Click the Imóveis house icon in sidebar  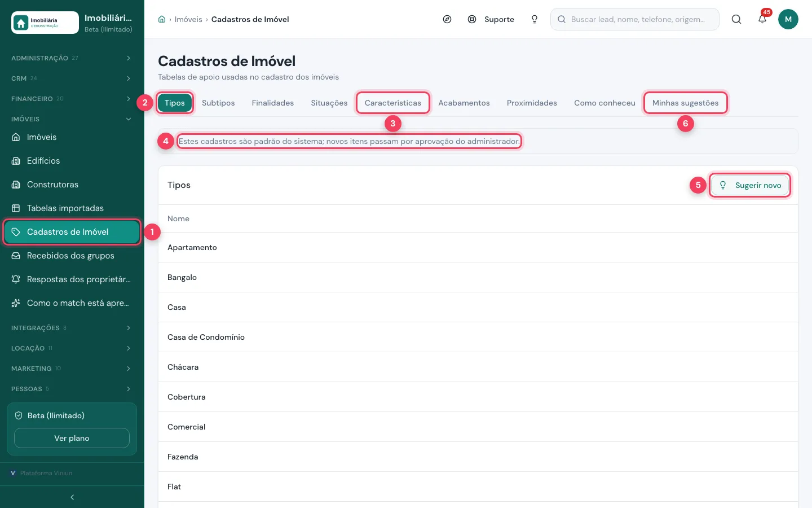pyautogui.click(x=16, y=137)
